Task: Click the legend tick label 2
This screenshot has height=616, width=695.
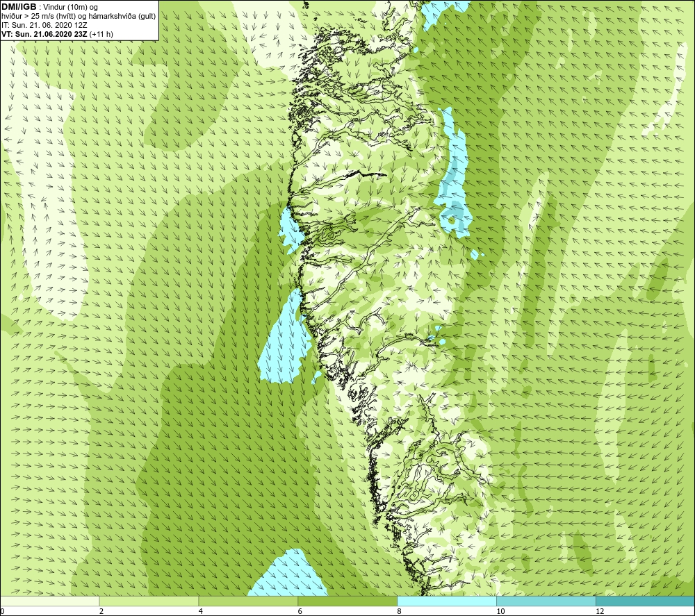Action: (x=101, y=611)
